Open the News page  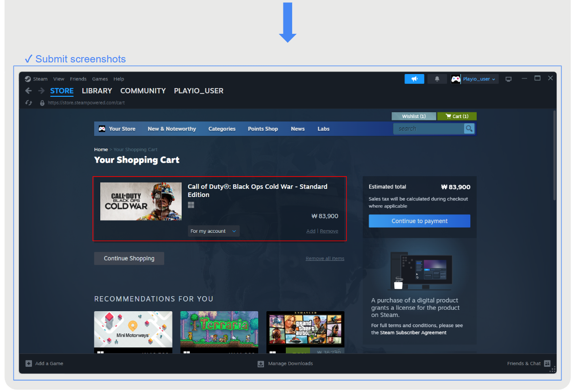point(298,129)
